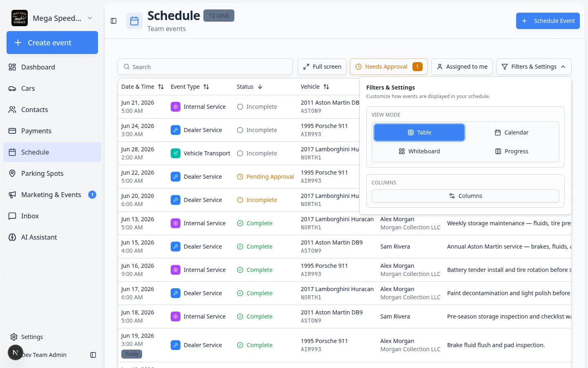
Task: Click Complete status for Jun 17 row
Action: [x=255, y=293]
